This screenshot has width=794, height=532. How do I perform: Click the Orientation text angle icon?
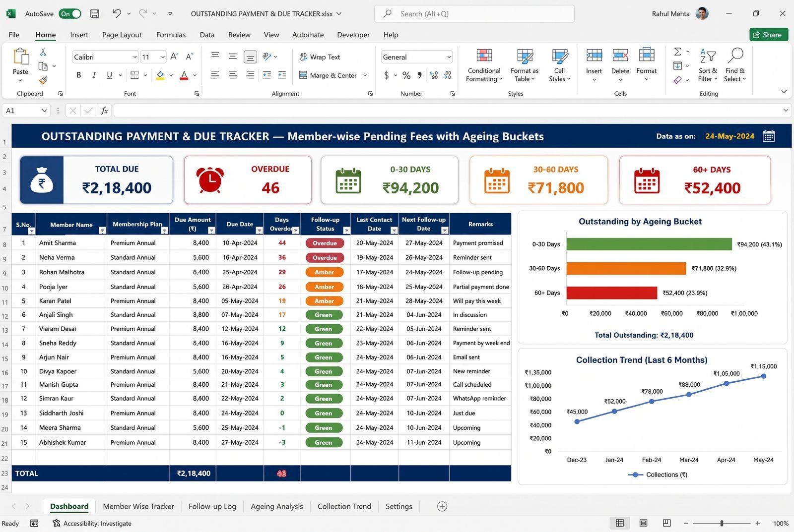pos(267,56)
